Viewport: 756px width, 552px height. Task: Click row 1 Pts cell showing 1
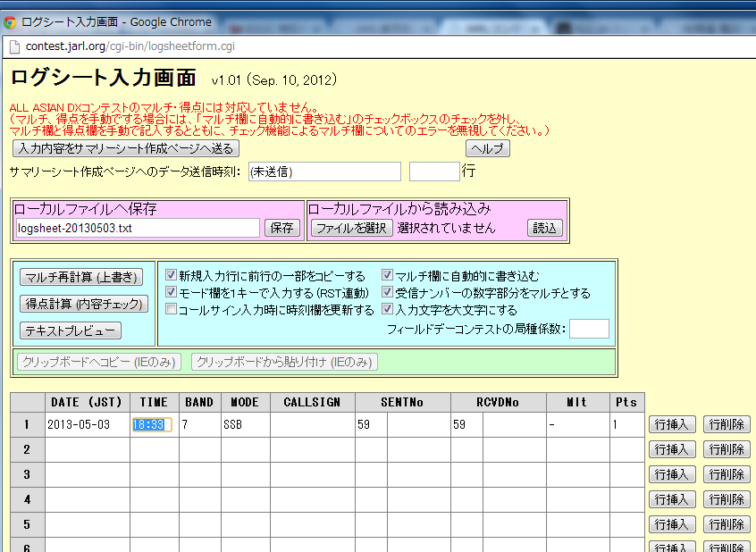[x=627, y=425]
